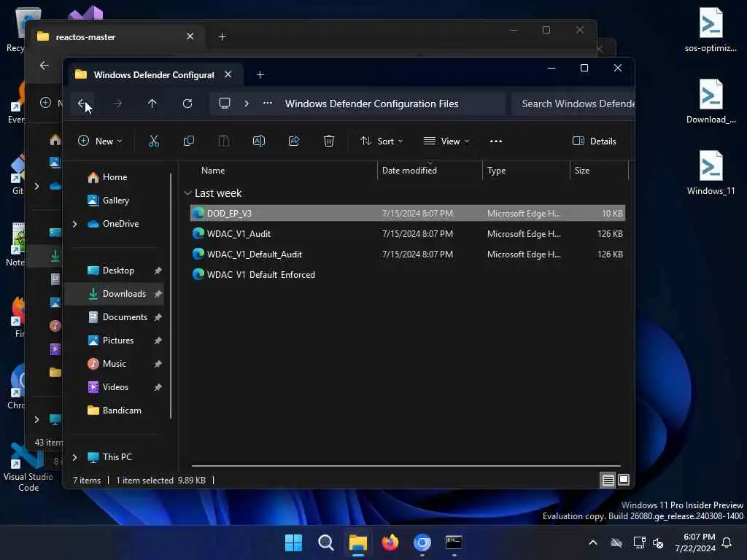Click the Share icon in the toolbar
The width and height of the screenshot is (747, 560).
[x=294, y=141]
